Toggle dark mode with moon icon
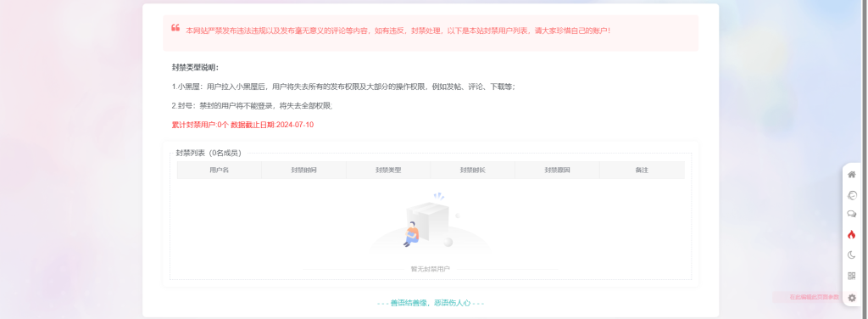This screenshot has width=868, height=319. point(851,255)
